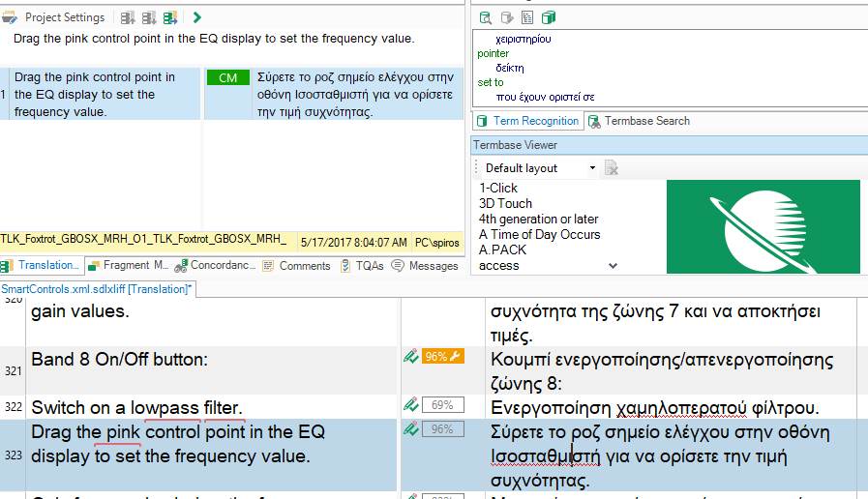868x499 pixels.
Task: Click view term details icon
Action: pyautogui.click(x=486, y=17)
